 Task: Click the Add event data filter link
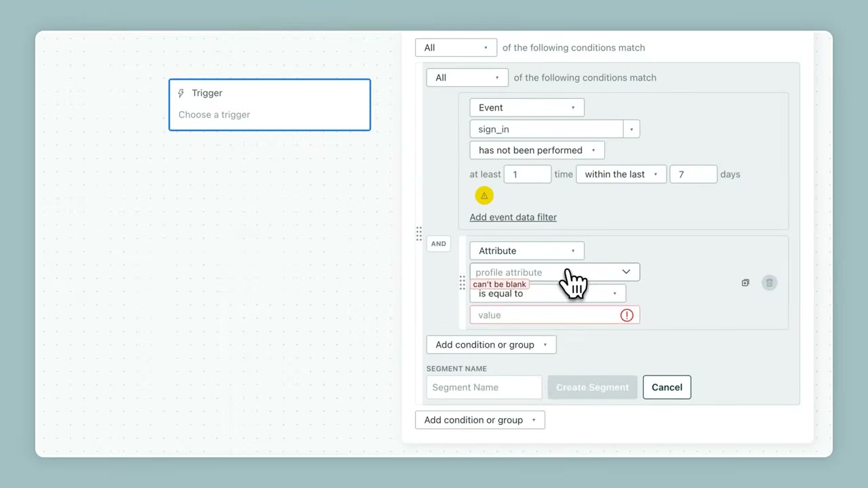tap(513, 217)
